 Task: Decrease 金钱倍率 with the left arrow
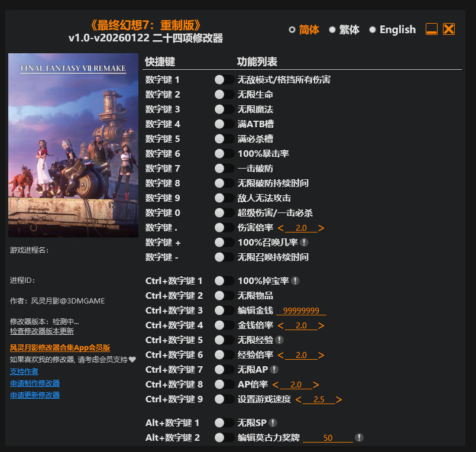pyautogui.click(x=280, y=325)
